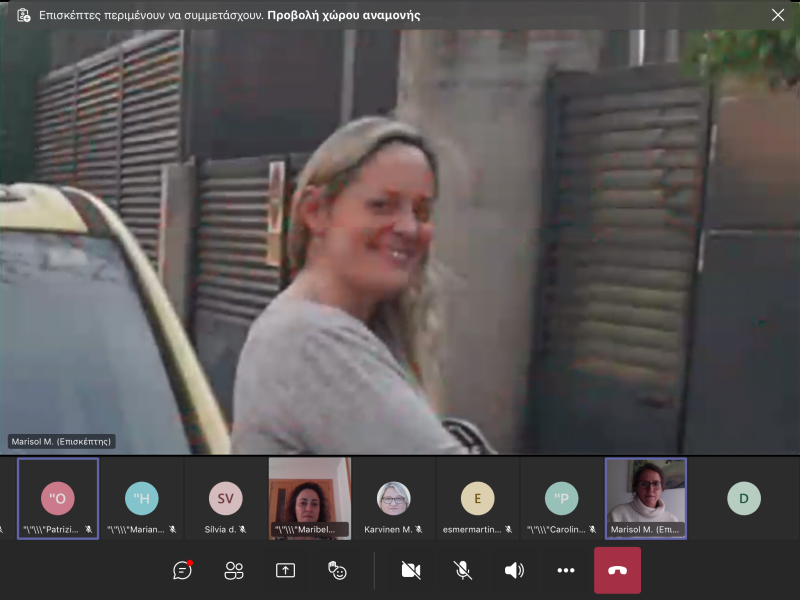Select the Marian participant avatar H
The height and width of the screenshot is (600, 800).
(142, 498)
